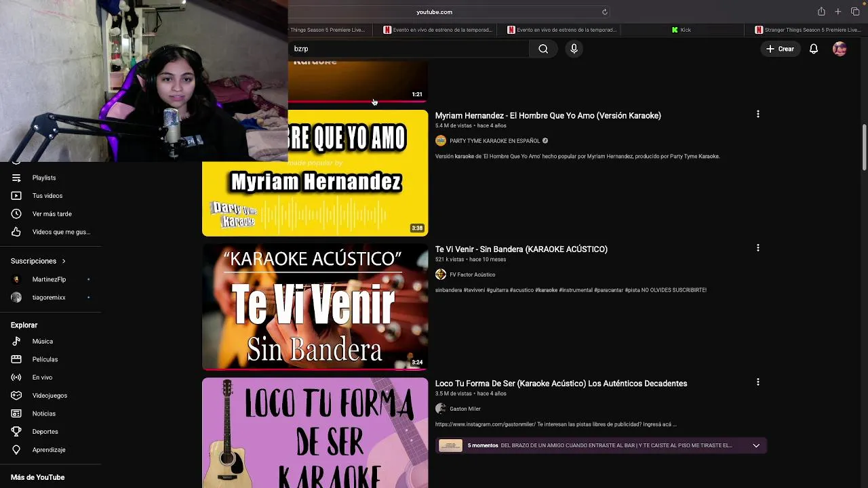This screenshot has width=868, height=488.
Task: Click the Explorar section heading
Action: (x=24, y=325)
